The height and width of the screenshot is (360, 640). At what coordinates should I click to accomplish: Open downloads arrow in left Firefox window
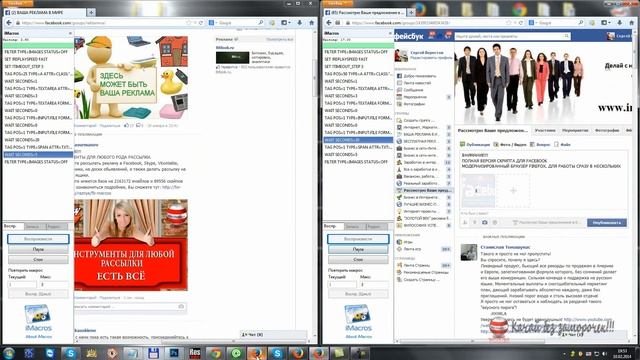299,23
